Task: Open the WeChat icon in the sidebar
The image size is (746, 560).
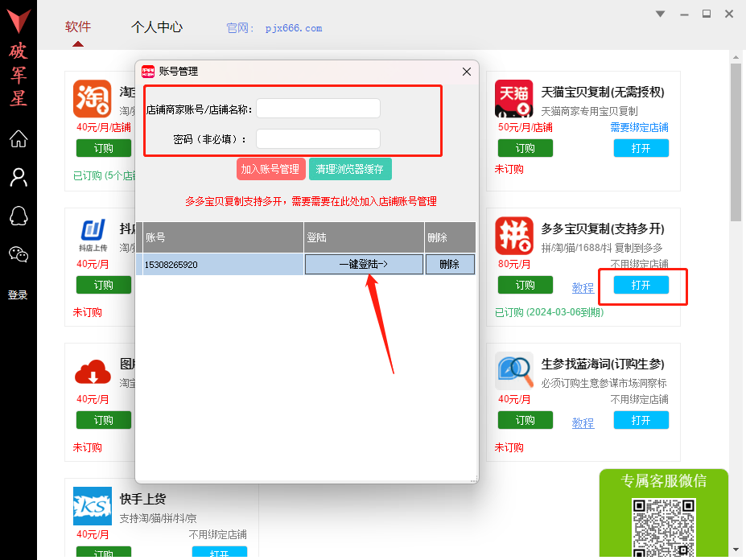Action: coord(19,254)
